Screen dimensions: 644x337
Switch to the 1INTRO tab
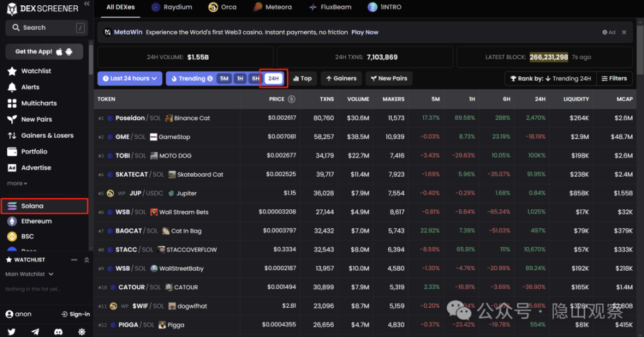point(384,7)
